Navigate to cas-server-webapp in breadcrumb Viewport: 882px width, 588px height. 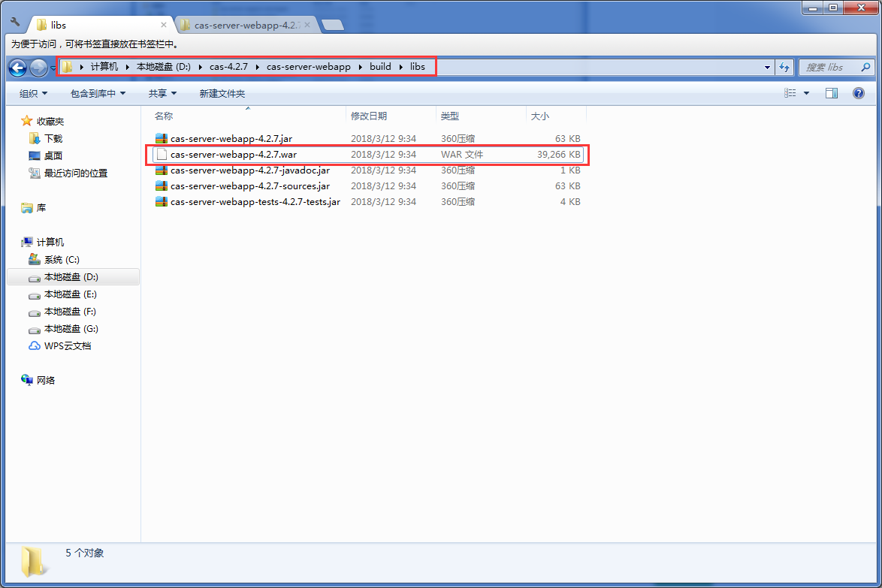pos(308,67)
